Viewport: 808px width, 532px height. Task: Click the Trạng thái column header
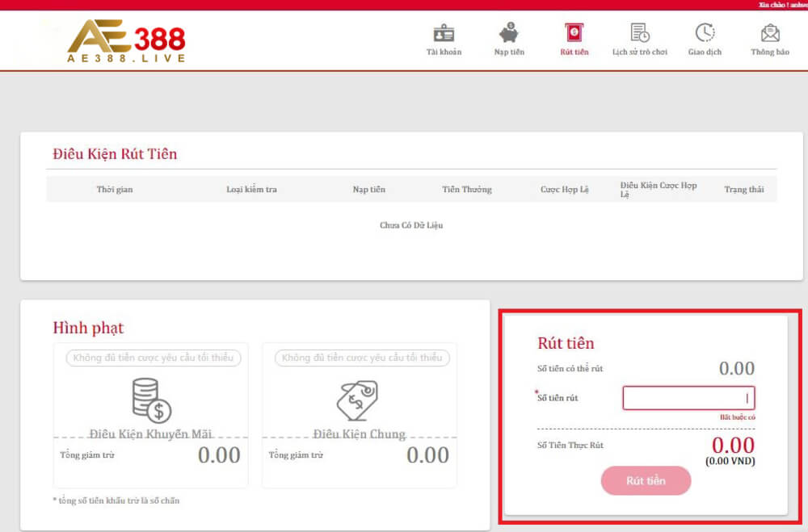pyautogui.click(x=743, y=190)
